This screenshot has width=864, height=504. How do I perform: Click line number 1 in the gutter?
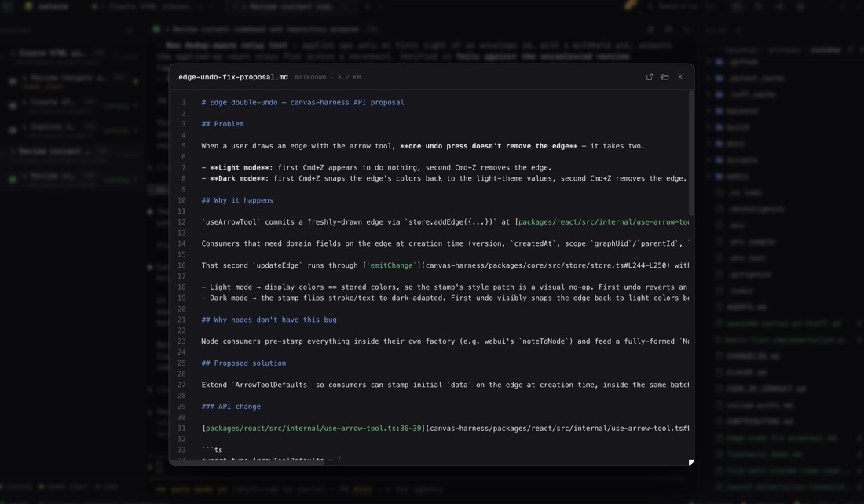point(184,103)
